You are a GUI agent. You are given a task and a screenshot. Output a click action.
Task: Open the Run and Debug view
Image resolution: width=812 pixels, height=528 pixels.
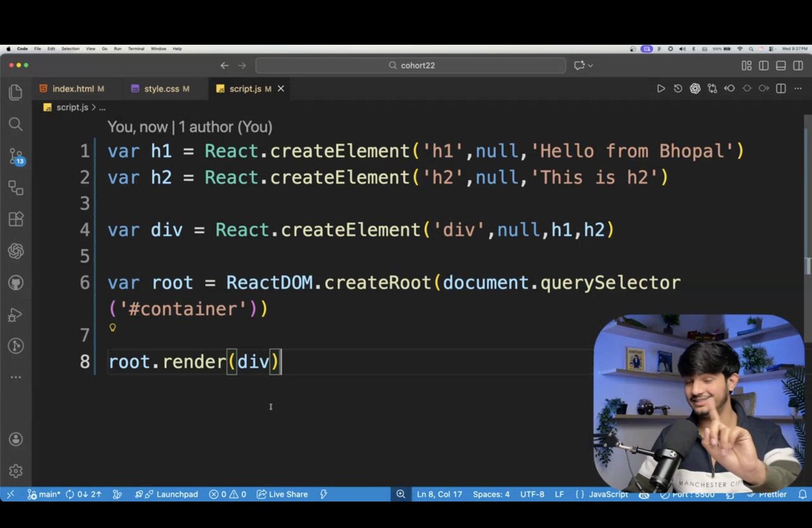[16, 315]
